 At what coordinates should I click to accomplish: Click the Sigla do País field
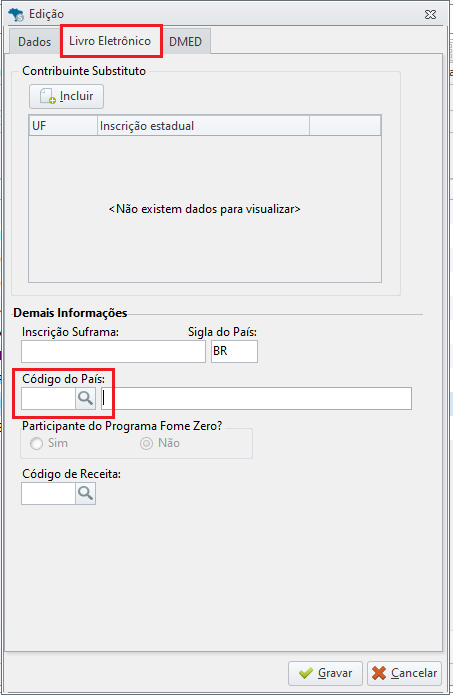[234, 352]
